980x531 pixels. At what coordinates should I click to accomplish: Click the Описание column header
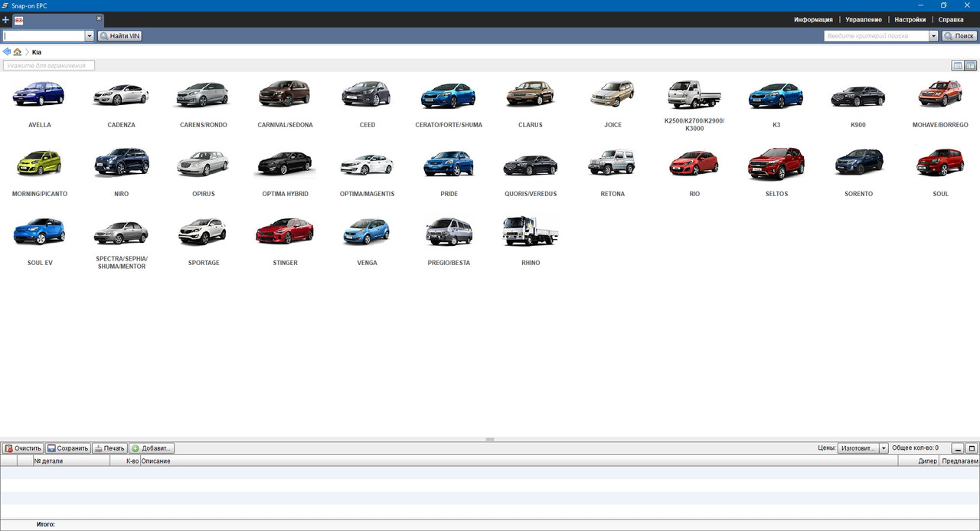518,461
